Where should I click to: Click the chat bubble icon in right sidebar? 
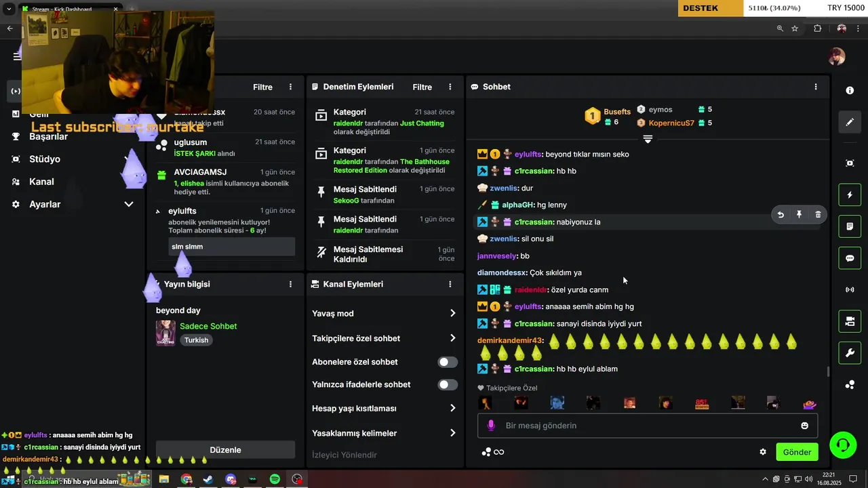coord(850,258)
